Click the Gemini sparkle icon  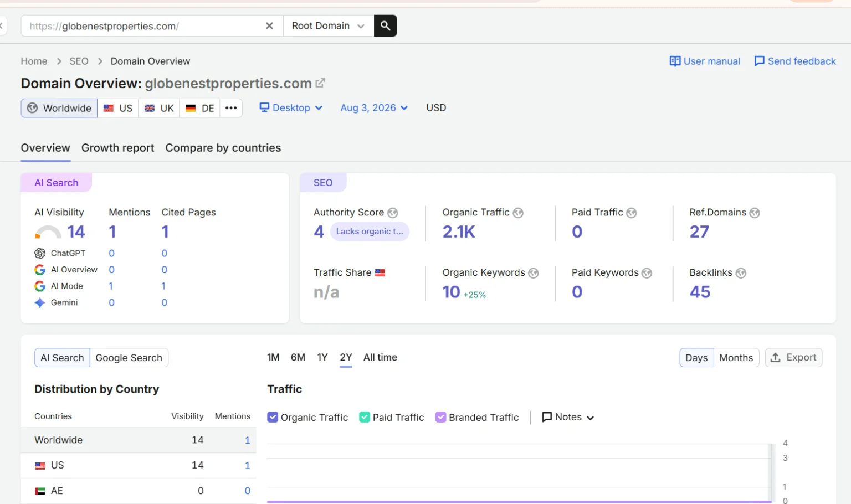(x=40, y=302)
